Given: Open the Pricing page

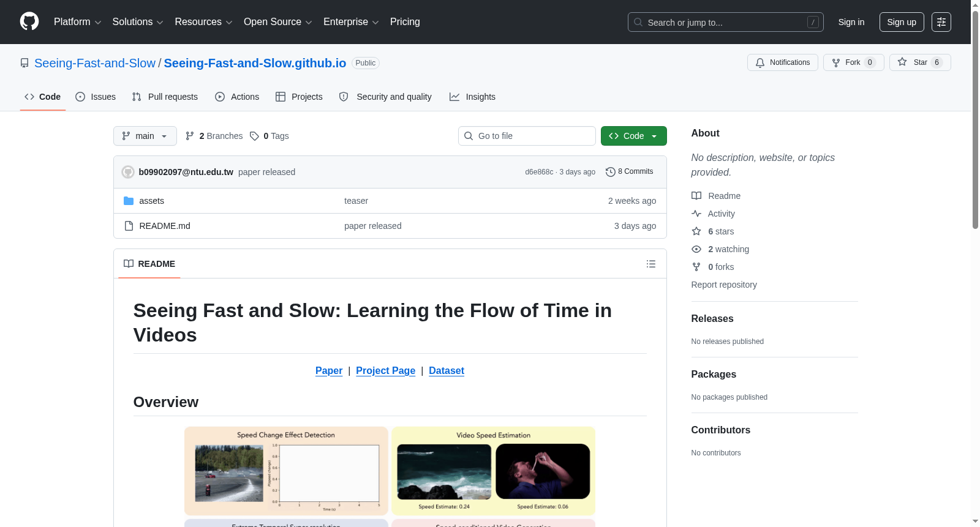Looking at the screenshot, I should pos(405,22).
